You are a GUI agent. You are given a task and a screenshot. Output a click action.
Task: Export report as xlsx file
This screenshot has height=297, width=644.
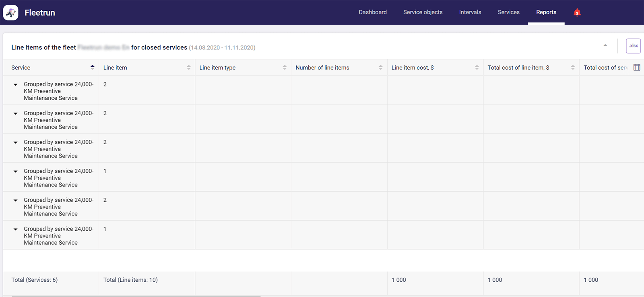pos(633,46)
